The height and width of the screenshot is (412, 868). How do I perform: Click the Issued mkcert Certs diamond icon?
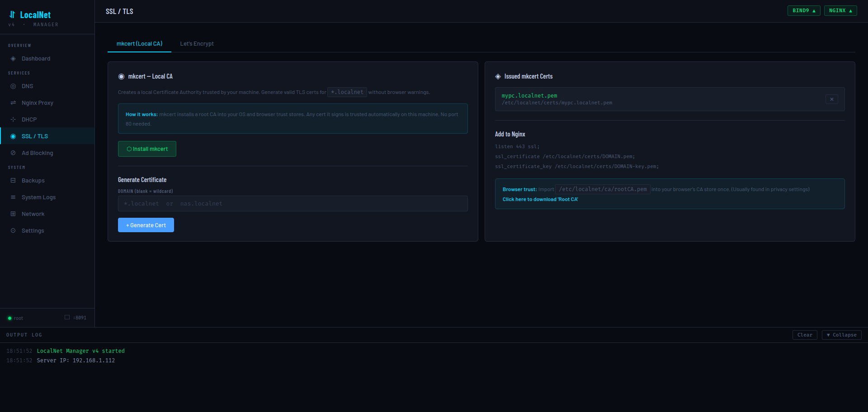(x=498, y=77)
